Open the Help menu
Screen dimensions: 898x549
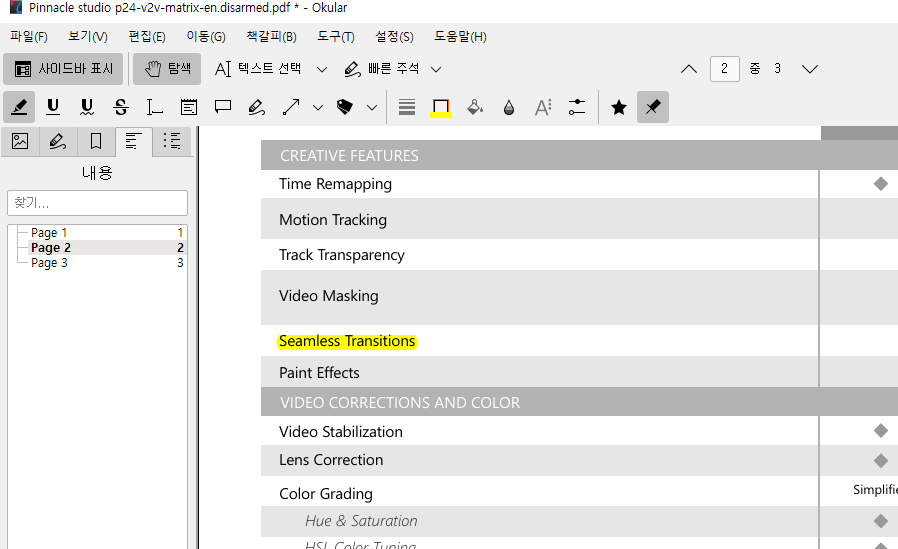460,37
